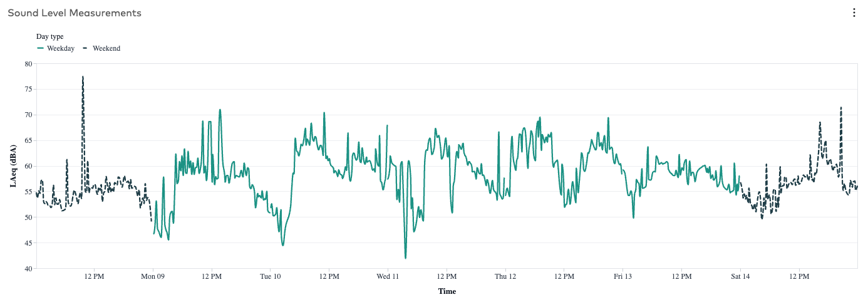The width and height of the screenshot is (868, 302).
Task: Click the "Wed 11" x-axis date label
Action: [x=388, y=276]
